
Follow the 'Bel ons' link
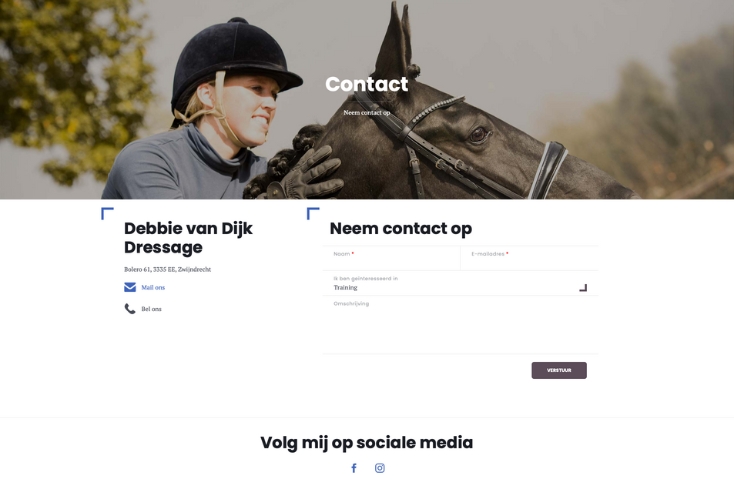coord(151,309)
